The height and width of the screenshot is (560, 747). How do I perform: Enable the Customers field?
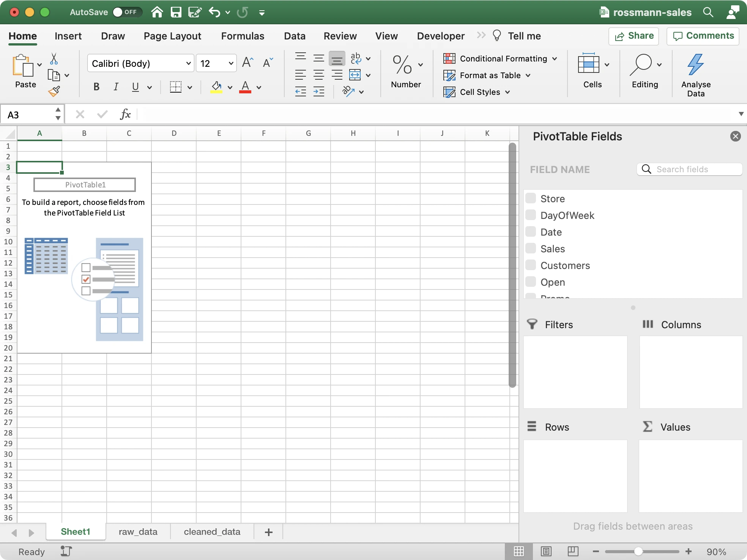[530, 264]
